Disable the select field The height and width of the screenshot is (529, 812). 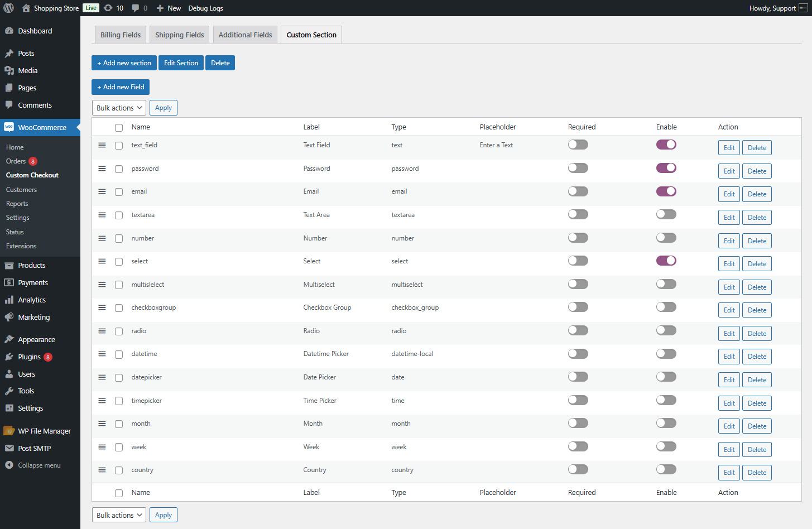[x=666, y=261]
